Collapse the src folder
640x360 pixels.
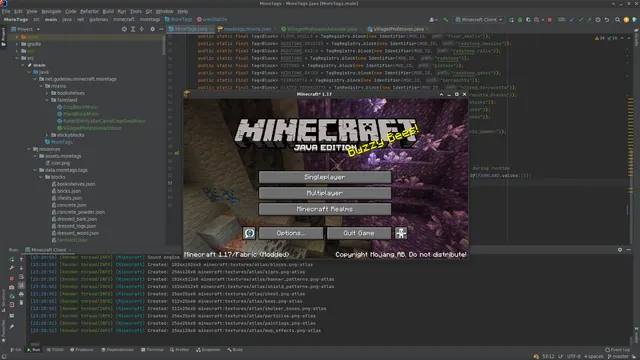(17, 58)
